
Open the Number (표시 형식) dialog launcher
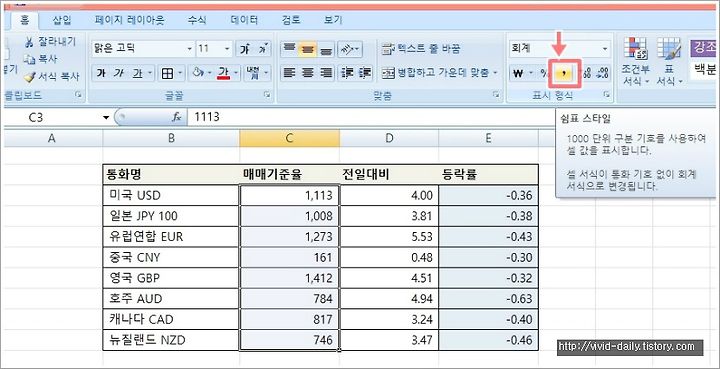pos(607,95)
